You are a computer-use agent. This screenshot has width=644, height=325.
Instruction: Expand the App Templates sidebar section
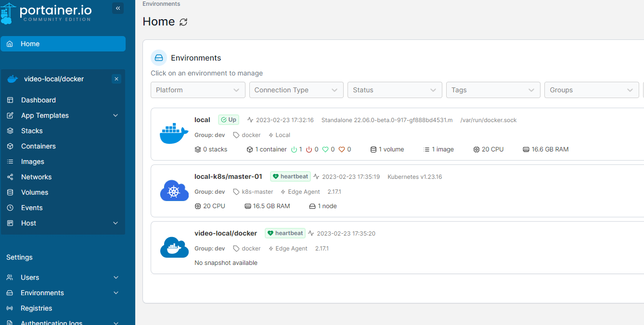(x=115, y=115)
